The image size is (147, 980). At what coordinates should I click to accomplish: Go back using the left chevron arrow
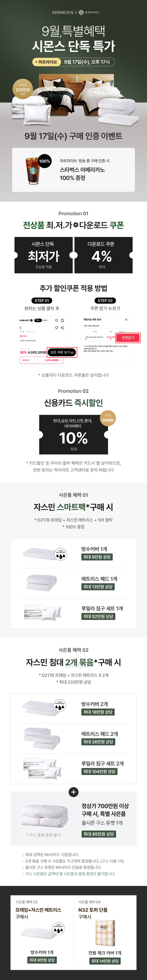[x=21, y=328]
